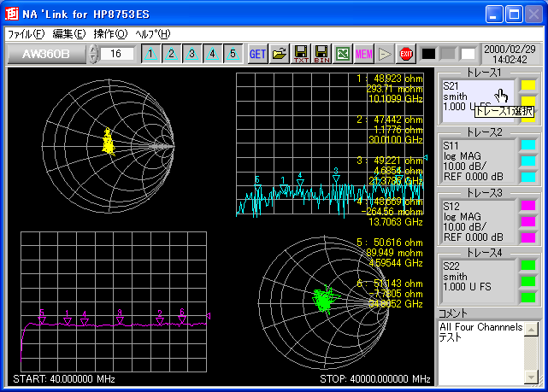548x392 pixels.
Task: Click middle green swatch of trace 4
Action: tap(528, 281)
